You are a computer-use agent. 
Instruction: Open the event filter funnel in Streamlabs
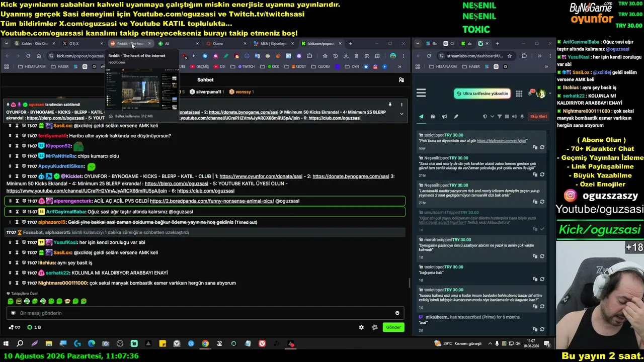point(499,117)
